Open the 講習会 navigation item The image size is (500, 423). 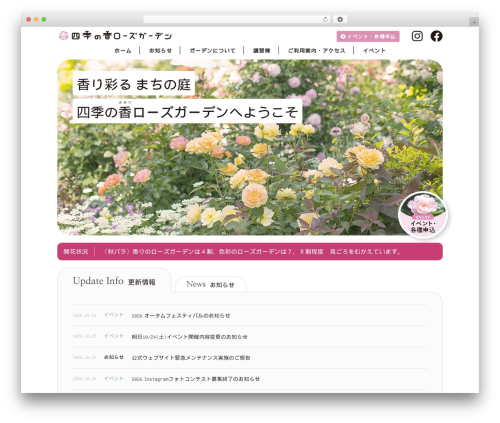point(261,51)
